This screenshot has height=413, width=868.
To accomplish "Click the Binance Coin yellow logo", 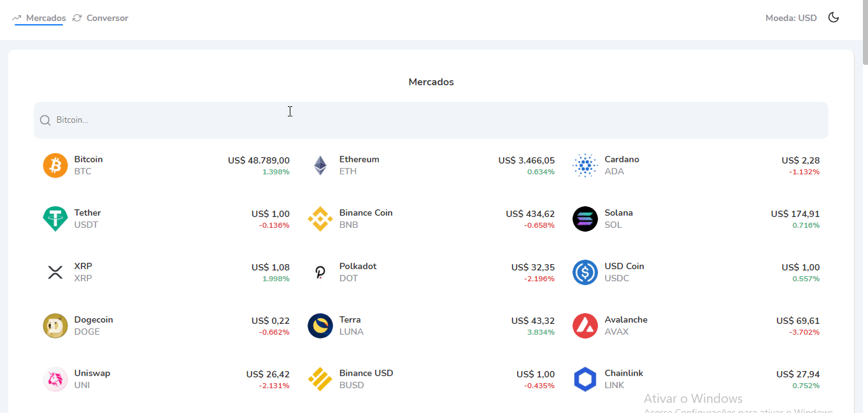I will tap(320, 219).
